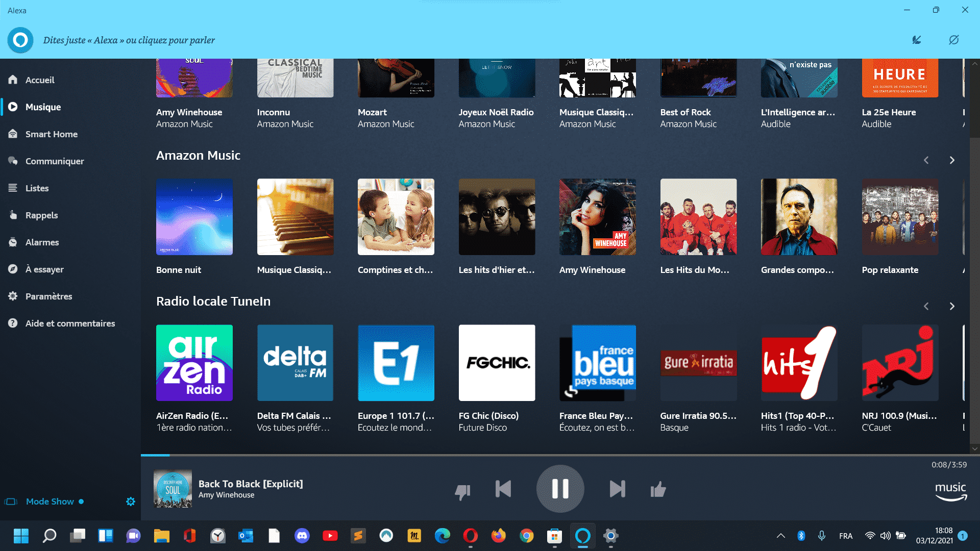
Task: Toggle the microphone mute icon in the header
Action: [x=917, y=40]
